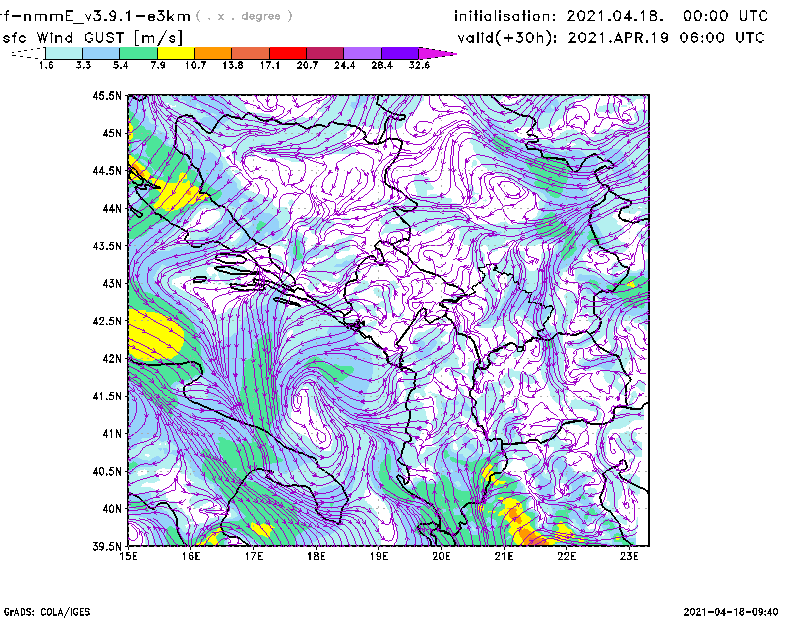This screenshot has width=800, height=618.
Task: Click the legend value 17.1
Action: [270, 65]
